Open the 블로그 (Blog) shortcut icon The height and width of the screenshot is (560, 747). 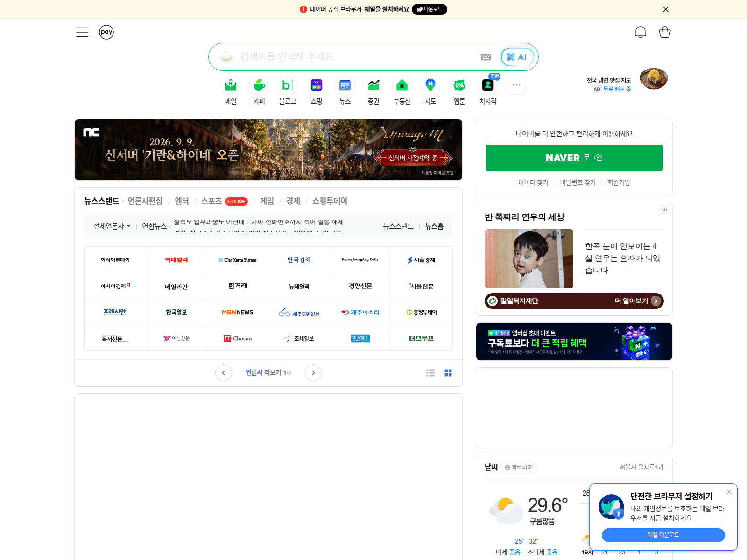(x=288, y=85)
